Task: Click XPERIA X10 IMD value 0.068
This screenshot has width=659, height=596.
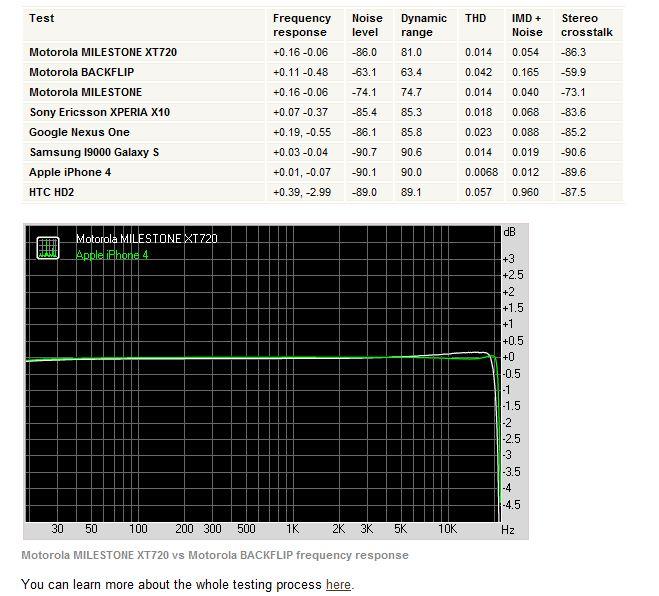Action: click(525, 112)
